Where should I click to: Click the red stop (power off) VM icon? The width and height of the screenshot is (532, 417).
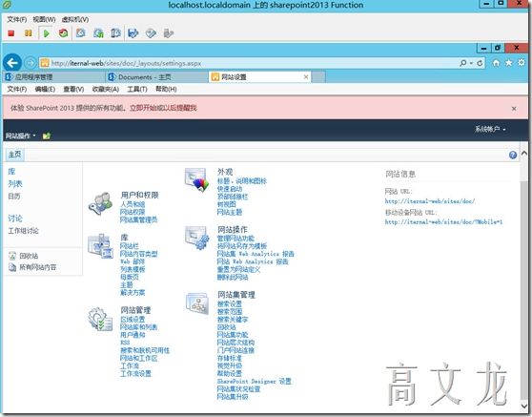click(x=11, y=33)
